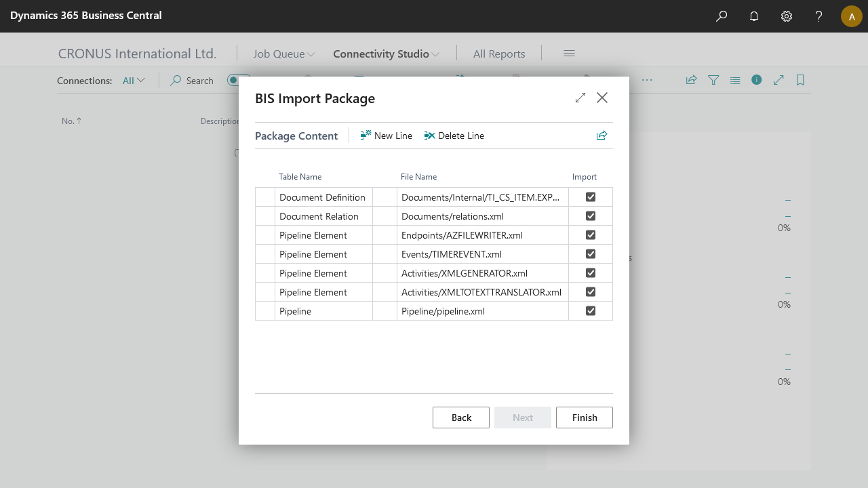Switch to list view icon
The height and width of the screenshot is (488, 868).
735,80
